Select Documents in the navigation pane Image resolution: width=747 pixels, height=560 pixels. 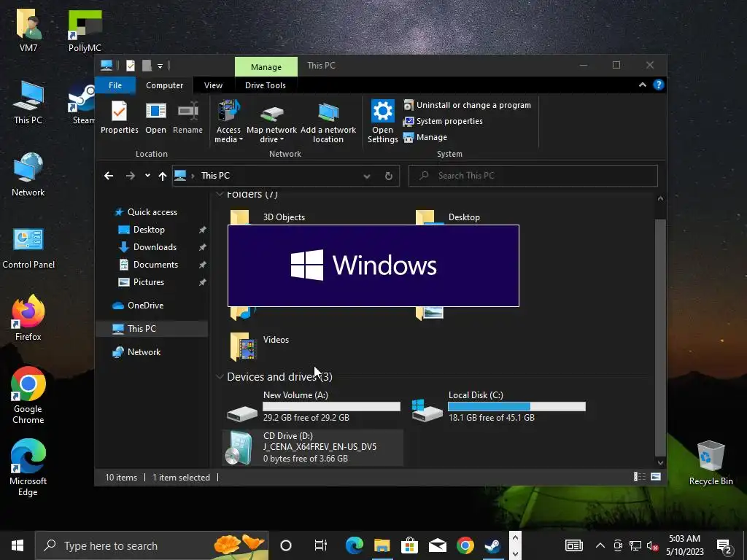(x=155, y=265)
